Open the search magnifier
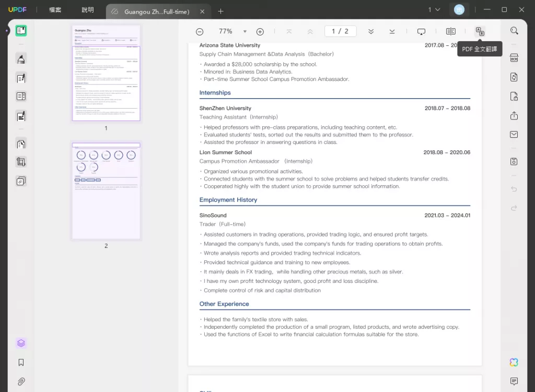 pos(514,31)
